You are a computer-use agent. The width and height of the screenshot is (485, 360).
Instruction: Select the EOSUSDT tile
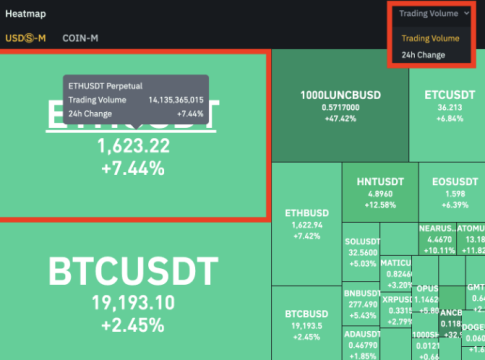[x=452, y=193]
